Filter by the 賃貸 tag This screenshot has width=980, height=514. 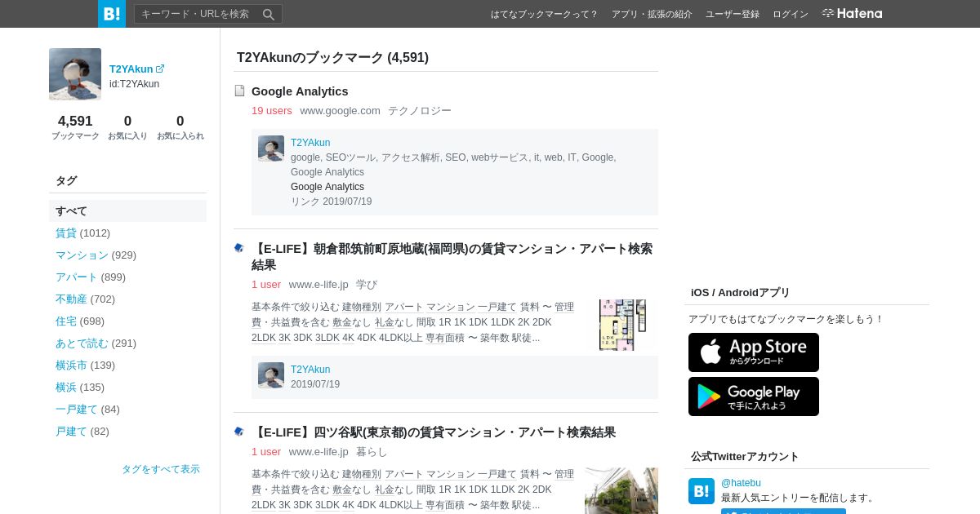coord(66,233)
